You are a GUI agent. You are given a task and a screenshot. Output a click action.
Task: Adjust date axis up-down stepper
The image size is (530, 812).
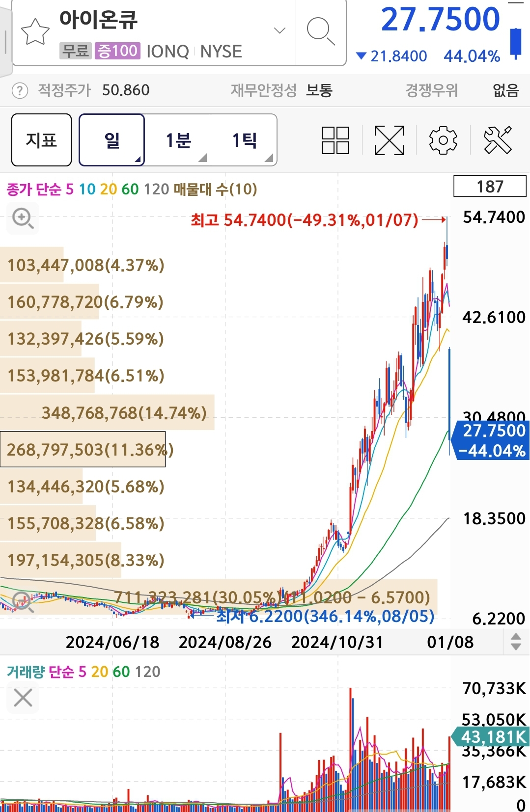(x=516, y=642)
